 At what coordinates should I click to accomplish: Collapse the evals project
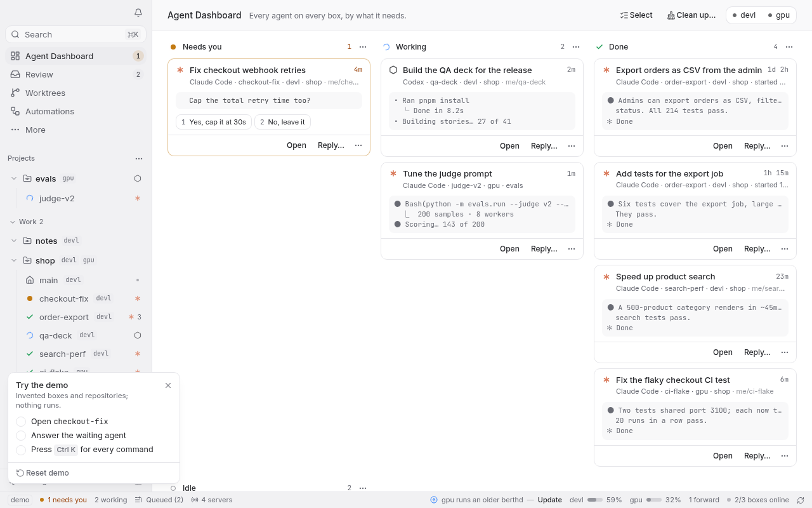click(x=14, y=178)
